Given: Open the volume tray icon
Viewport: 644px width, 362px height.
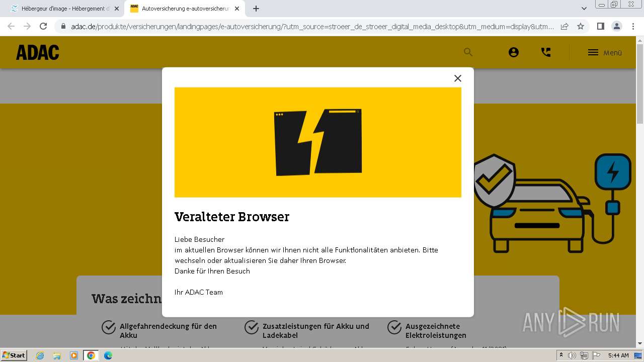Looking at the screenshot, I should [x=573, y=355].
